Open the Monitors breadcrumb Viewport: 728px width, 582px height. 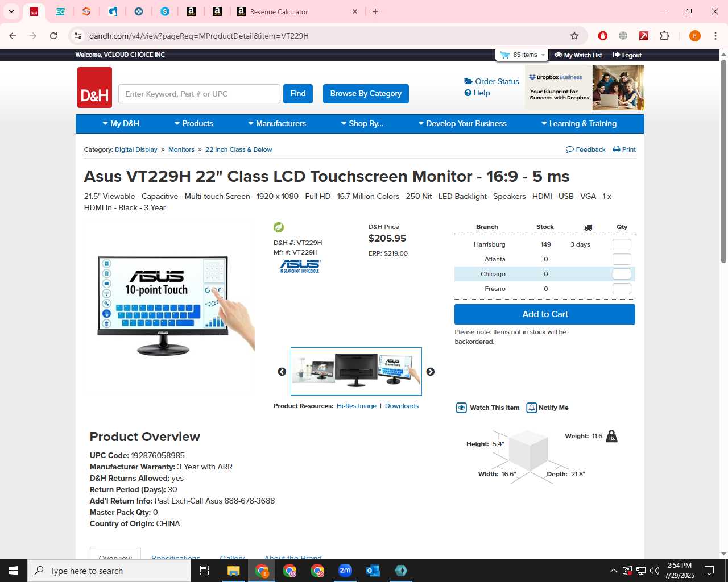(181, 149)
